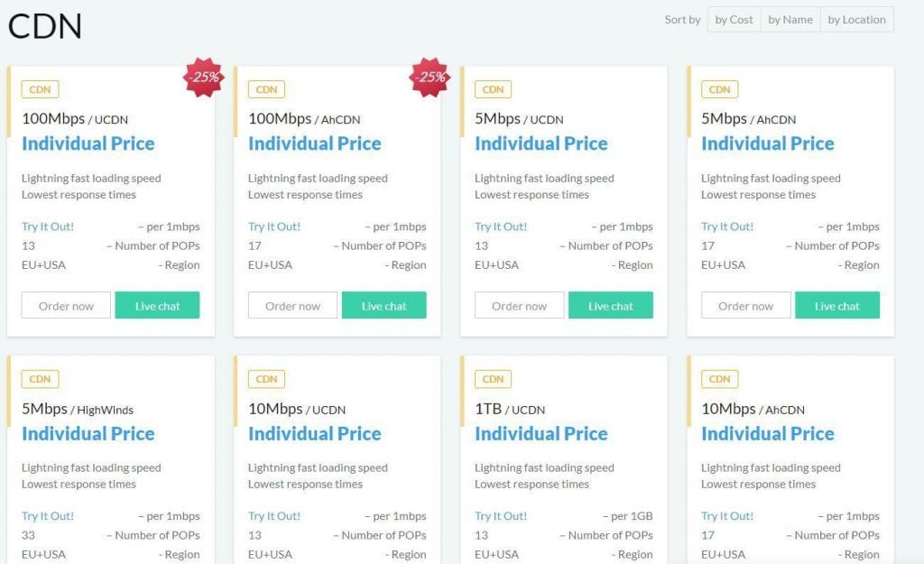The height and width of the screenshot is (564, 924).
Task: Click Individual Price on 1TB UCDN card
Action: click(x=541, y=433)
